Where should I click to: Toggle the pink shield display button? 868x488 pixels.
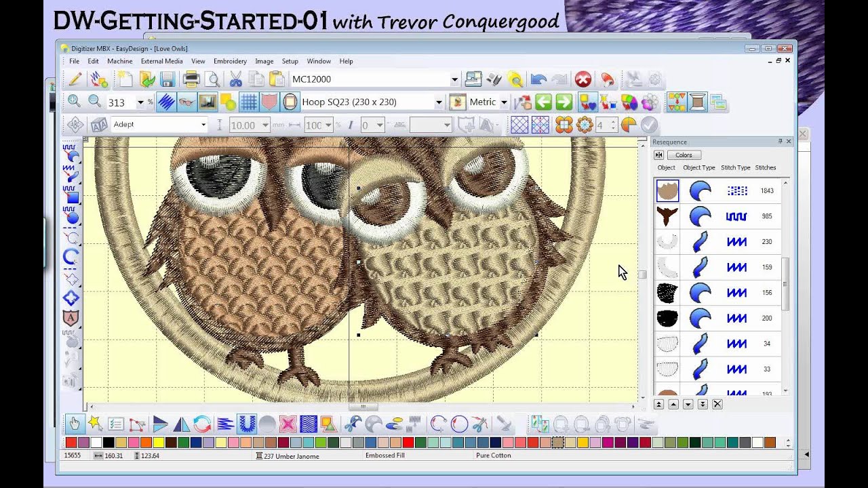tap(269, 102)
